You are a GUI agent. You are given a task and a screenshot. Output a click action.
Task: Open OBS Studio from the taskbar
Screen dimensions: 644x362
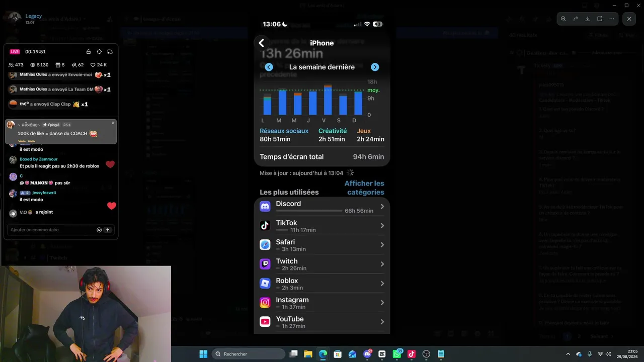426,354
